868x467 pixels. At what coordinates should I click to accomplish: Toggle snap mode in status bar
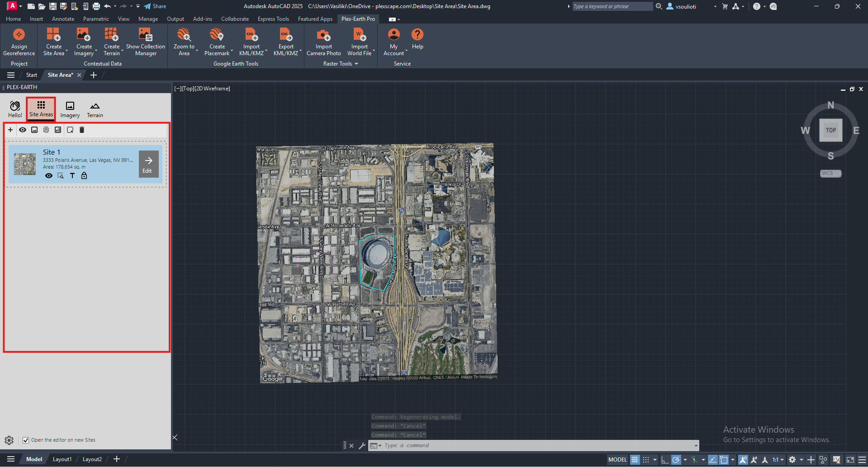coord(646,460)
